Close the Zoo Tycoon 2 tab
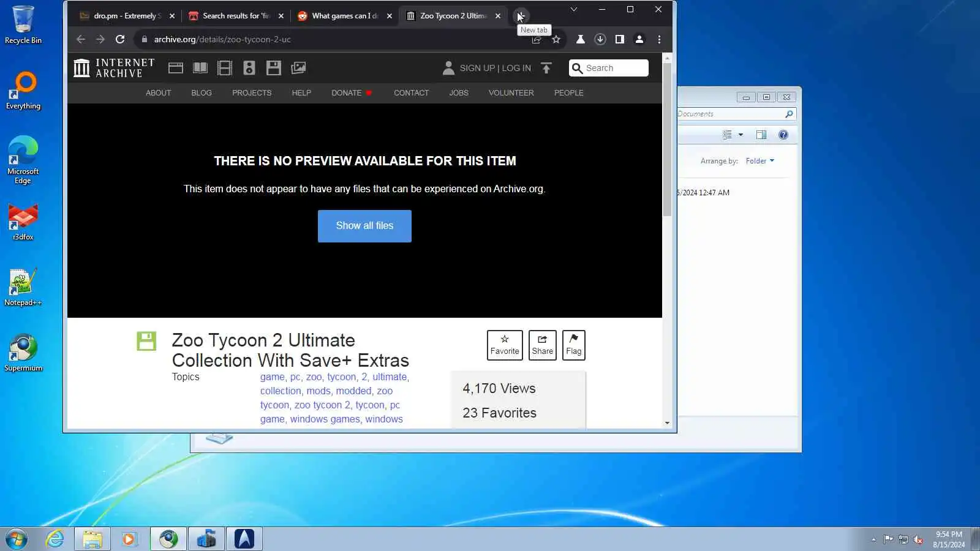The width and height of the screenshot is (980, 551). pos(498,16)
